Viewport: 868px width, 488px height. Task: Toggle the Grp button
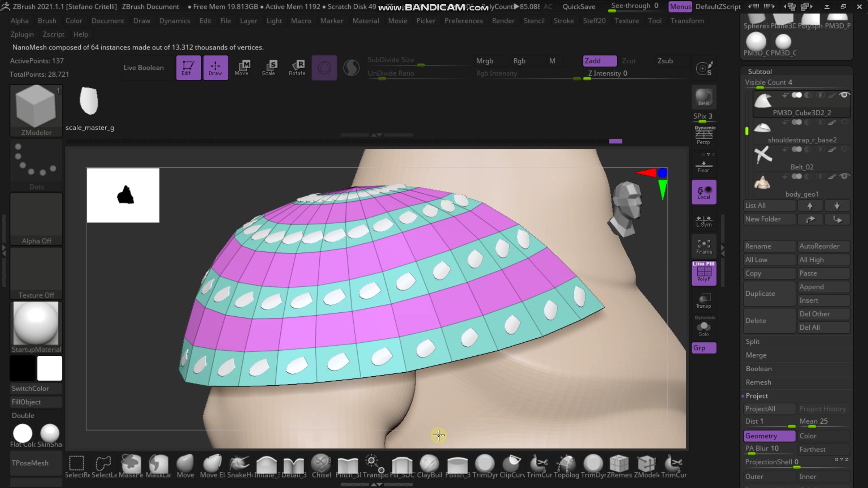tap(704, 348)
